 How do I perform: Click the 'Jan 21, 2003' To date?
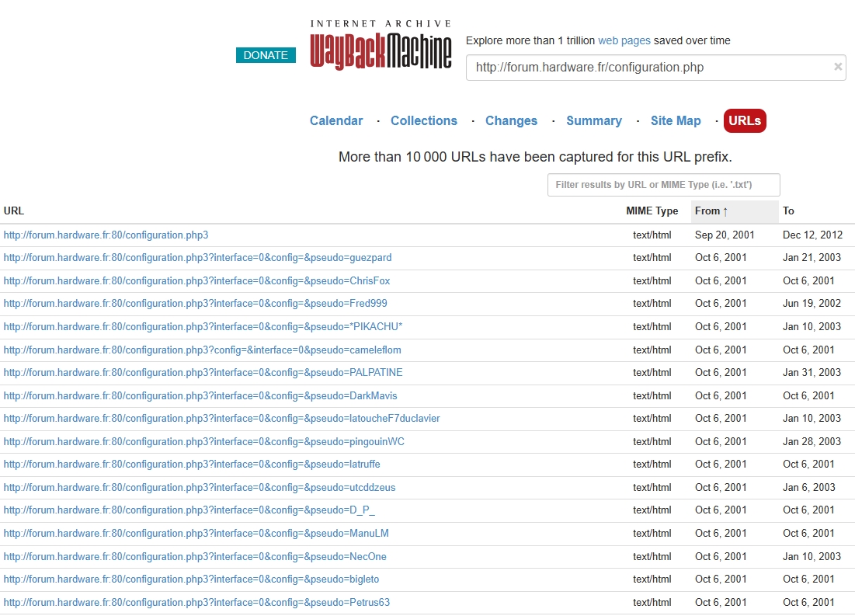(812, 258)
